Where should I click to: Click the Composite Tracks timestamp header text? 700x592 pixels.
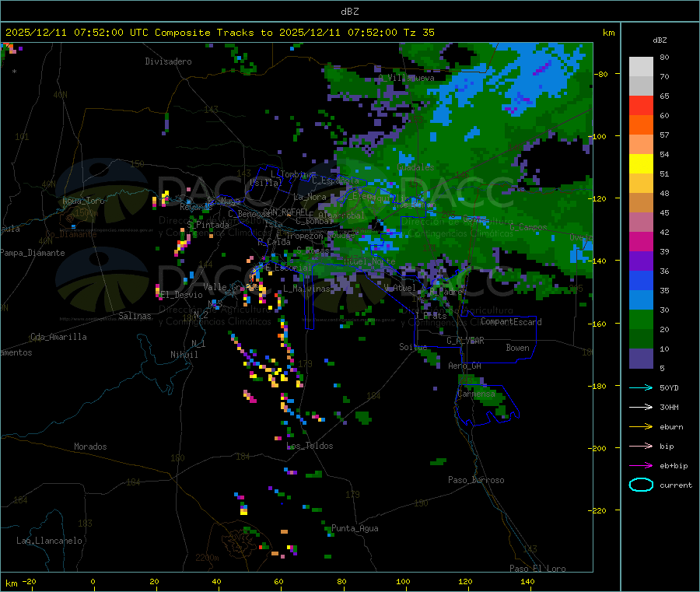(x=219, y=32)
